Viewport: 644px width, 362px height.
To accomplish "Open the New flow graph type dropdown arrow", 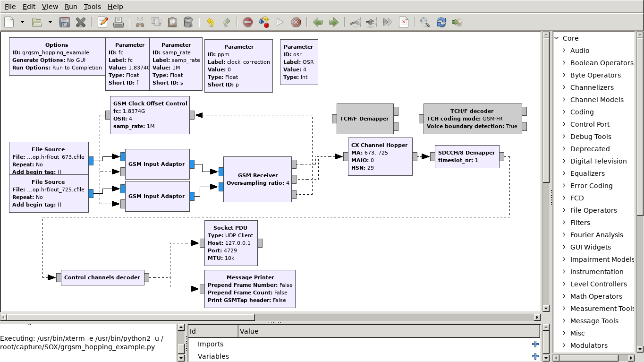I will click(x=22, y=22).
